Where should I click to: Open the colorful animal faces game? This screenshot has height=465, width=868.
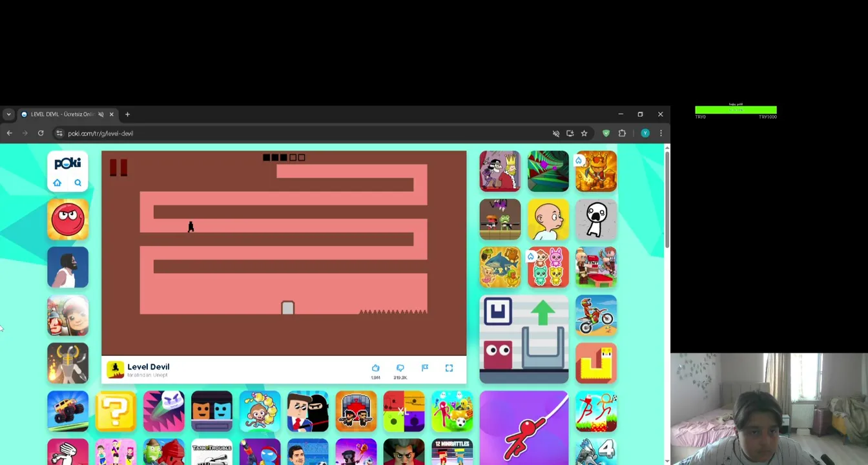548,267
